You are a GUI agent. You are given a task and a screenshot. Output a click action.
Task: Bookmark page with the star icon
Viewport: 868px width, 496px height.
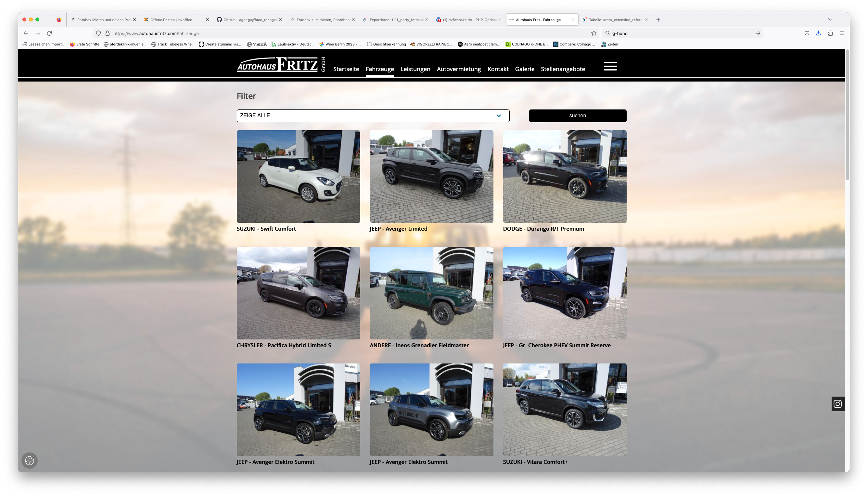[594, 33]
